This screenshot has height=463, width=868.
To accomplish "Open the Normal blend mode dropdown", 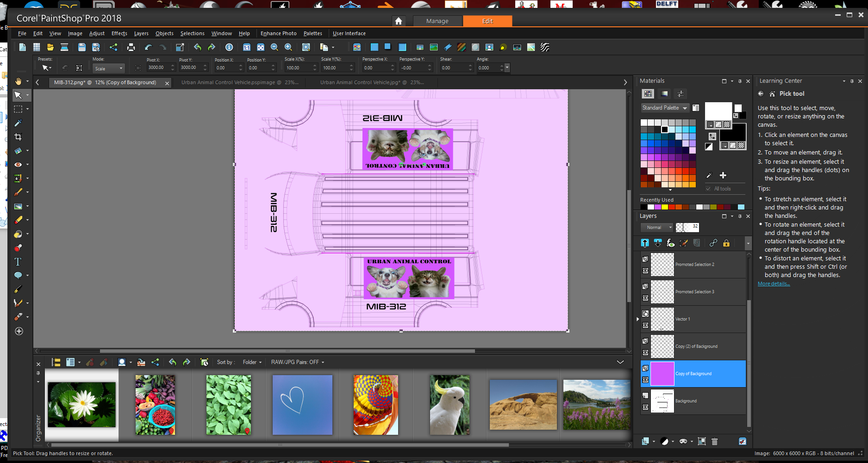I will [x=656, y=228].
